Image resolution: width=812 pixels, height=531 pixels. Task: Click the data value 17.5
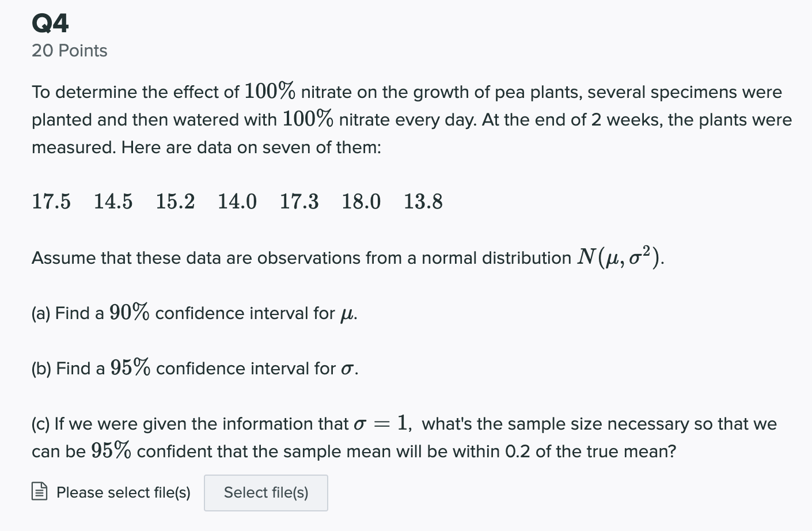point(51,202)
